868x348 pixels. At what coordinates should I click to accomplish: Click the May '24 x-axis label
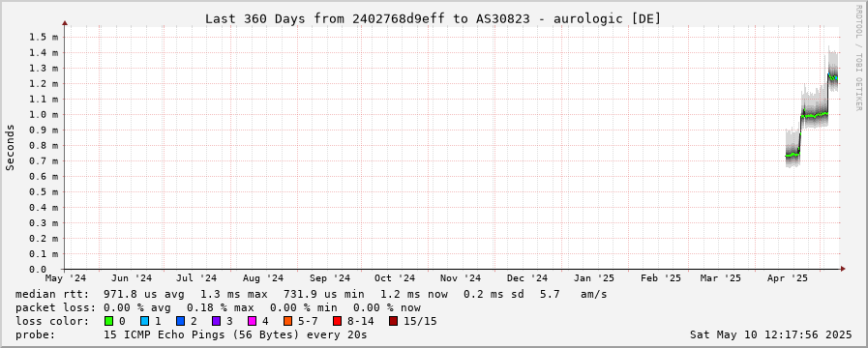tap(66, 278)
